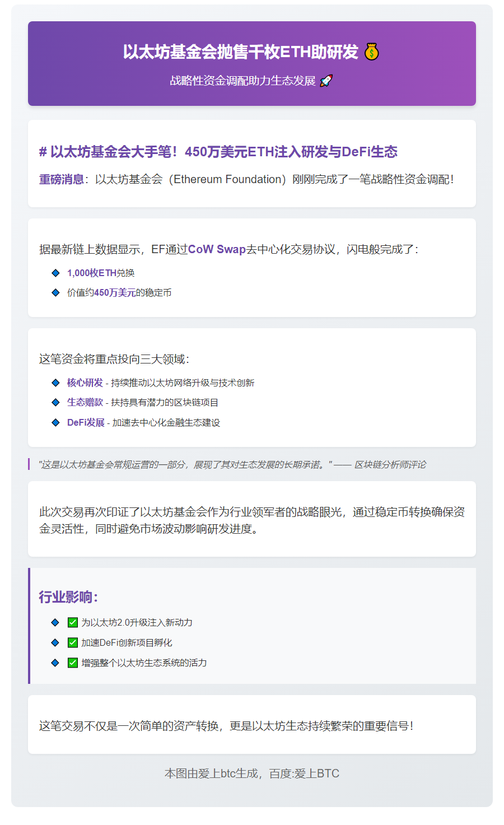
Task: Click the green check icon beside 加速DeFi创新项目孵化
Action: point(73,642)
